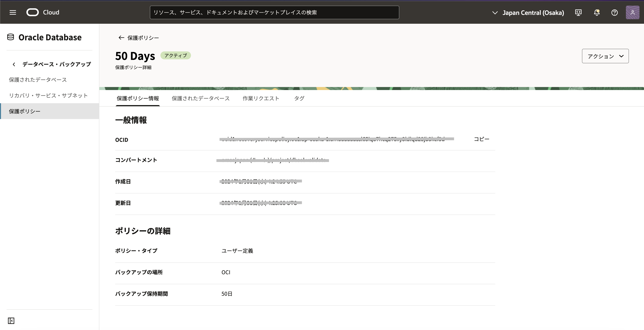The image size is (644, 330).
Task: Select 保護されたデータベース in left sidebar
Action: (38, 80)
